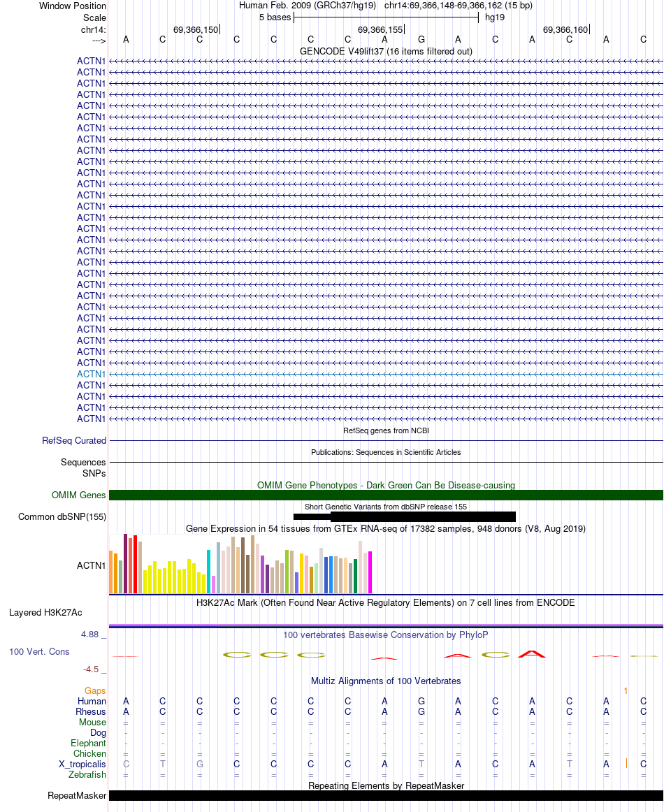Click 'Publications: Sequences in Scientific Articles' title
664x812 pixels.
386,452
